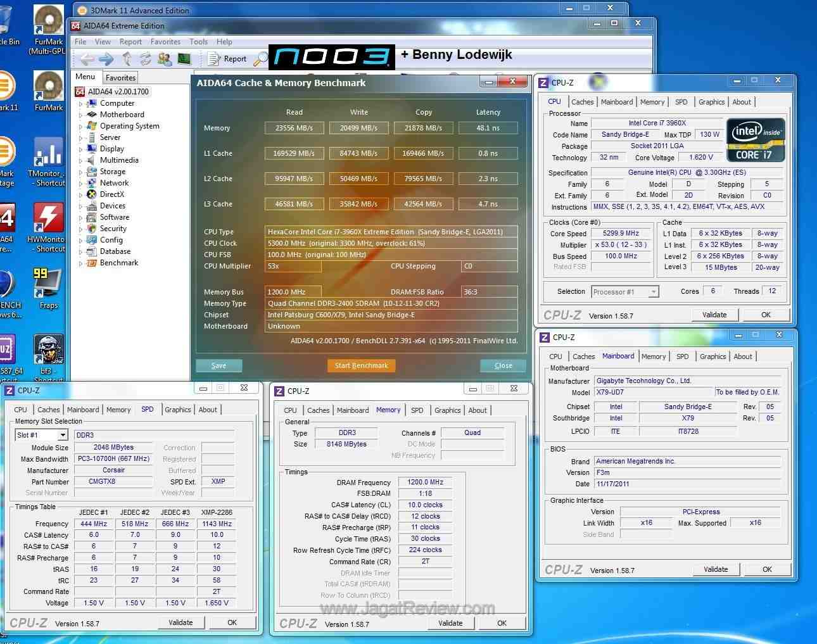Open the Processor #1 selection dropdown

653,292
